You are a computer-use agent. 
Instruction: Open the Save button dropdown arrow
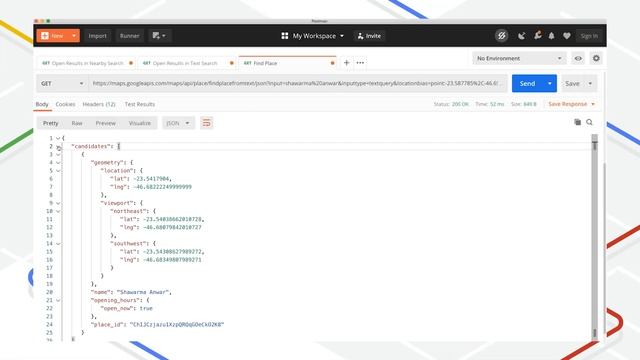pos(590,83)
